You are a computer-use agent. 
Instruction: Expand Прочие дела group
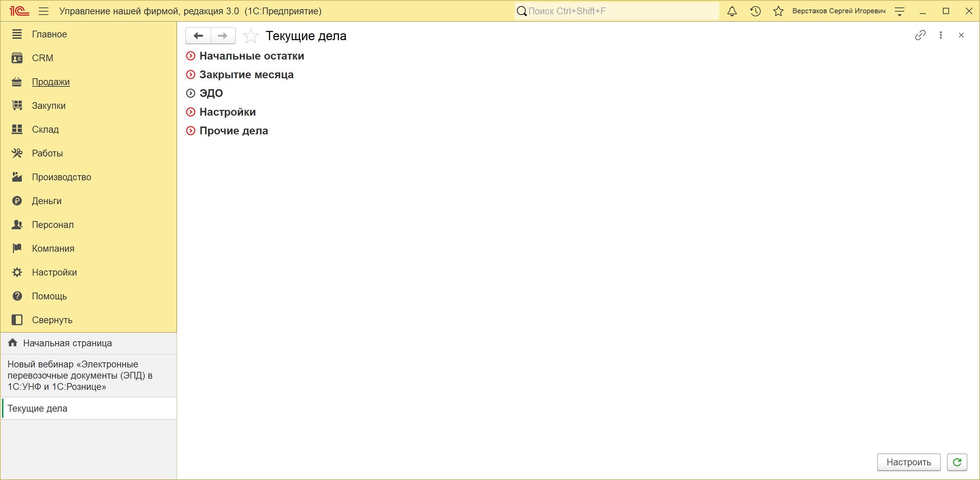point(191,131)
